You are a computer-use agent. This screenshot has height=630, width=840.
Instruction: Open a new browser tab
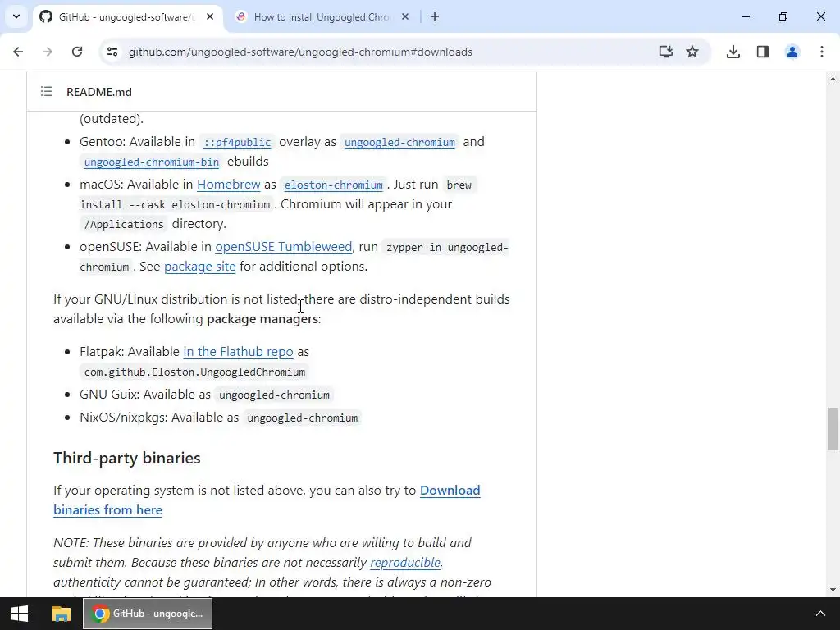(x=435, y=17)
